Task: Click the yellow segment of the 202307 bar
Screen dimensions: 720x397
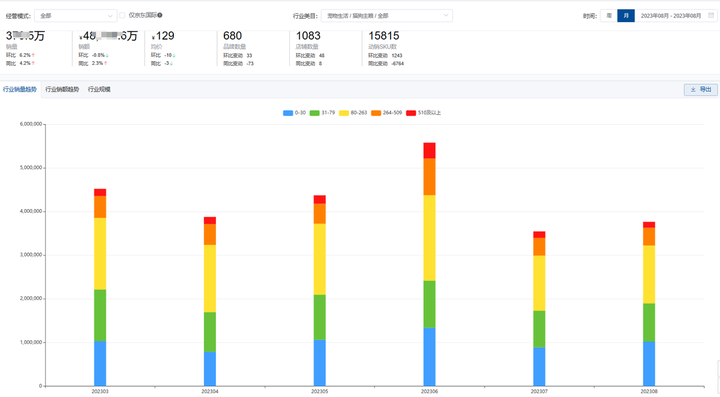Action: (539, 283)
